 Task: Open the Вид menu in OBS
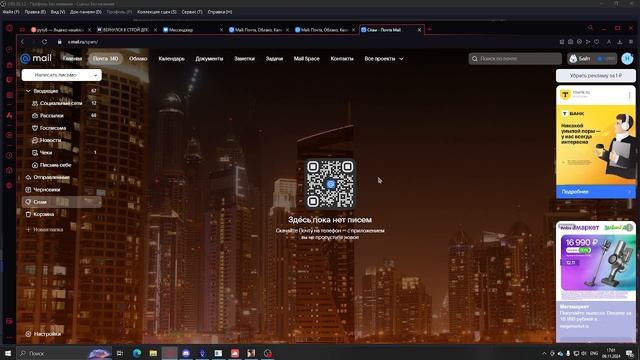click(x=58, y=12)
